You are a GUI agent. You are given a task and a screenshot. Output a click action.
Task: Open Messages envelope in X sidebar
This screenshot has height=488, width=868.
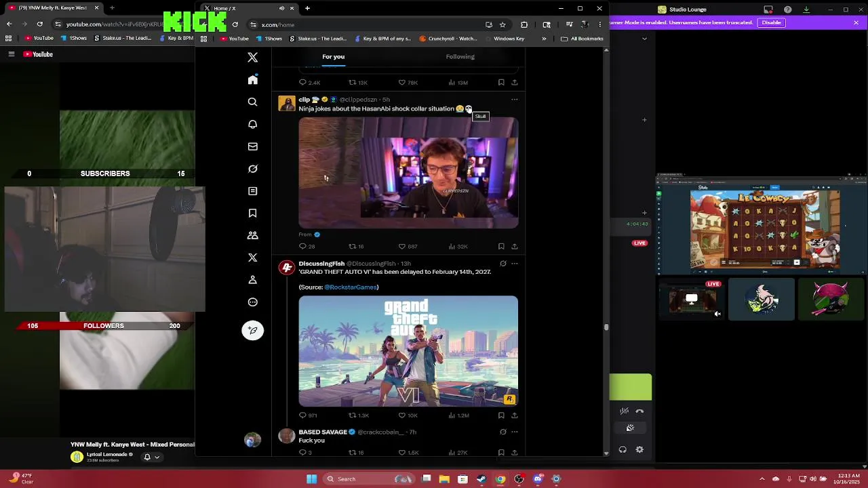point(252,146)
